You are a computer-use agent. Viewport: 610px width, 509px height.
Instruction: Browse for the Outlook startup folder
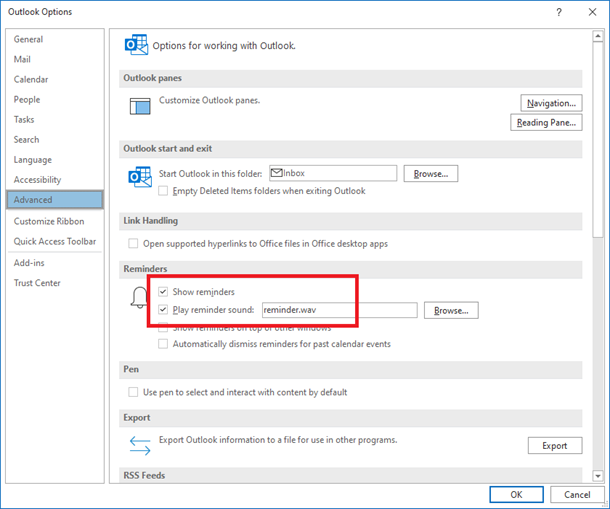(x=431, y=174)
